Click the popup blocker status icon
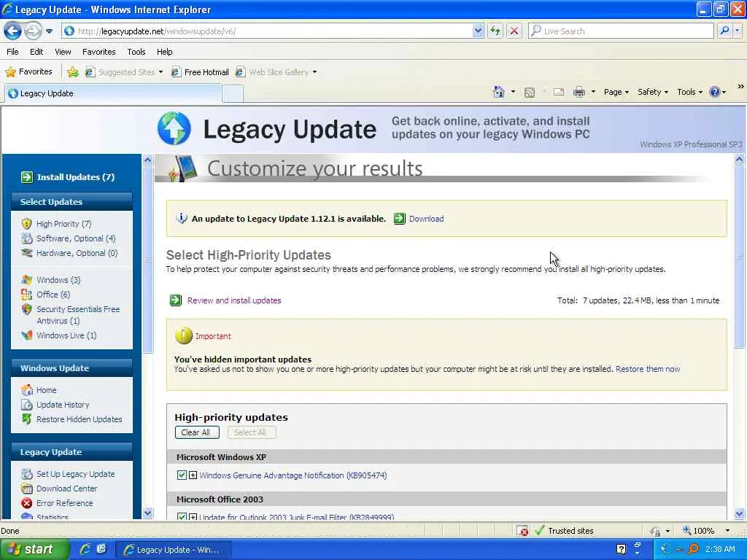Viewport: 747px width, 560px height. [522, 531]
